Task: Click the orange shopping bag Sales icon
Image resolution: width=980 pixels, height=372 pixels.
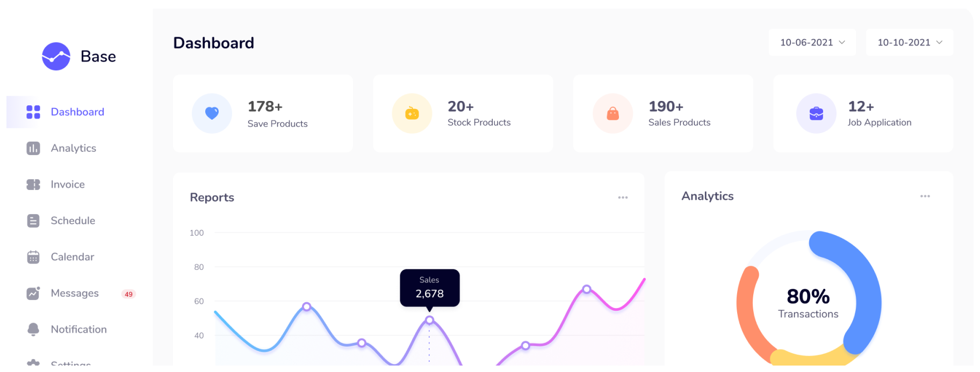Action: pyautogui.click(x=612, y=113)
